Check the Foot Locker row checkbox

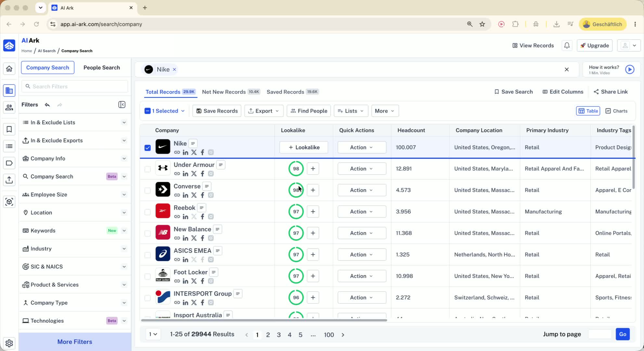[x=148, y=276]
